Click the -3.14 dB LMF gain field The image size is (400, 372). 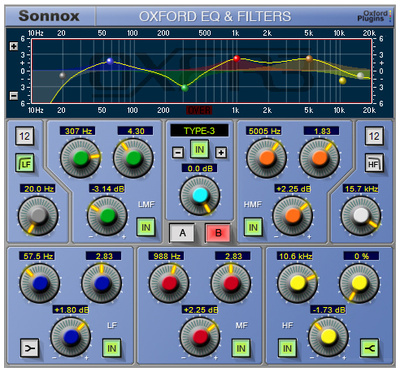click(107, 189)
